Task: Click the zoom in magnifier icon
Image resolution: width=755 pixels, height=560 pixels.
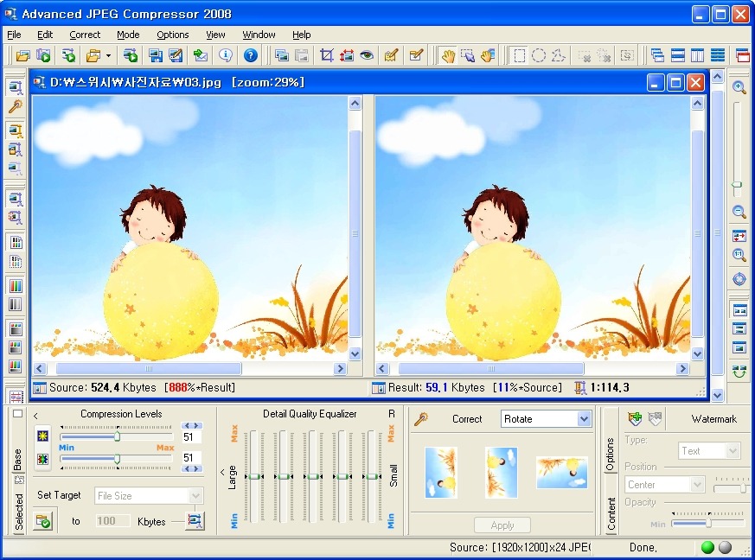Action: click(739, 87)
